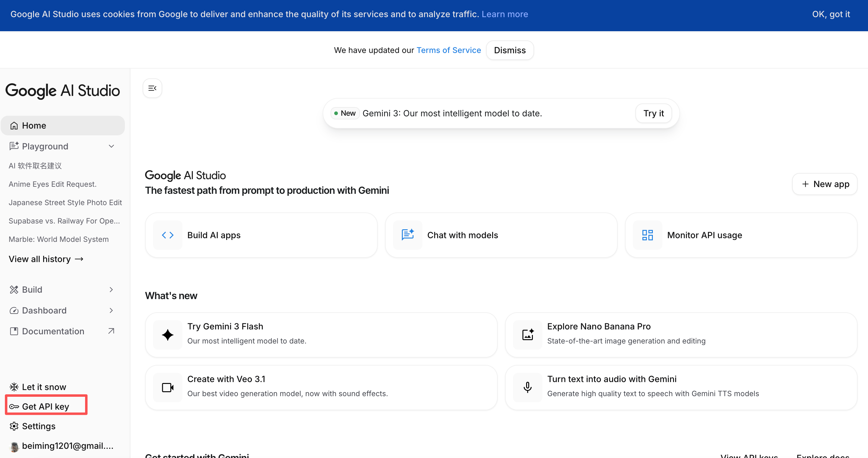Expand the Dashboard menu chevron
Screen dimensions: 868x458
click(x=111, y=310)
